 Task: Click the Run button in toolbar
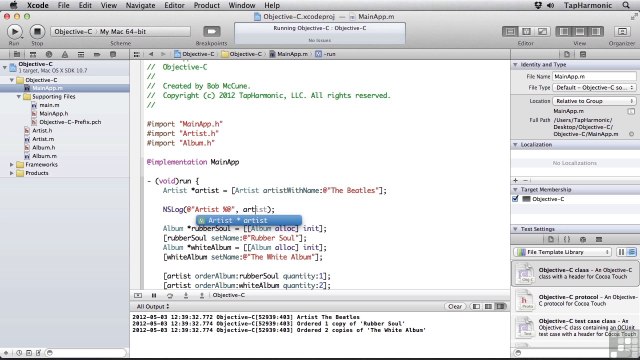coord(14,31)
